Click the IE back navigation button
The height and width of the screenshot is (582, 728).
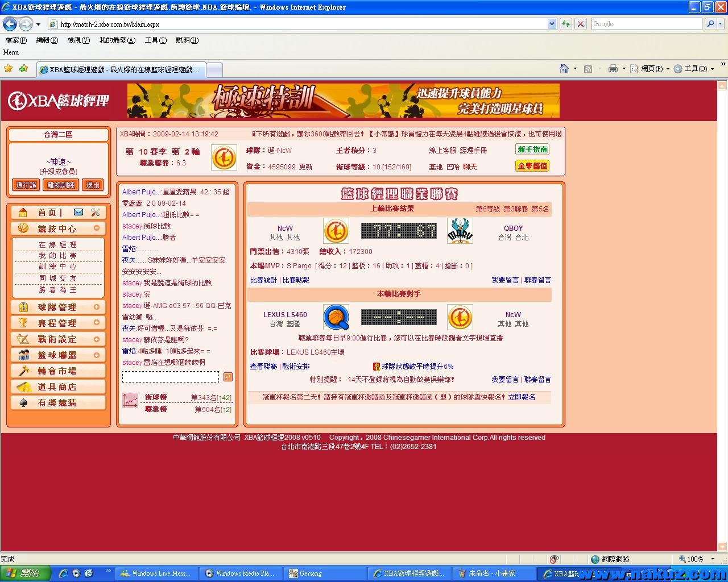10,24
